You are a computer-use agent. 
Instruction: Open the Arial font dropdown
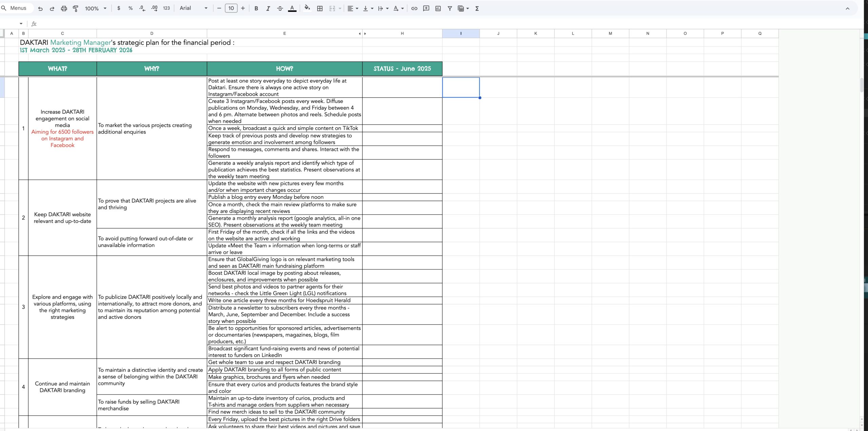[193, 8]
